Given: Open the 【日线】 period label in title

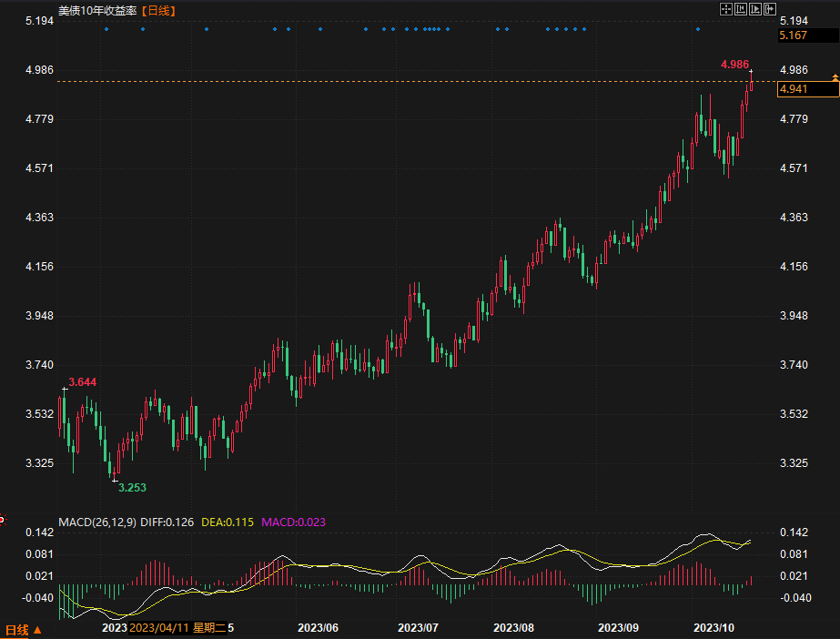Looking at the screenshot, I should pyautogui.click(x=159, y=10).
